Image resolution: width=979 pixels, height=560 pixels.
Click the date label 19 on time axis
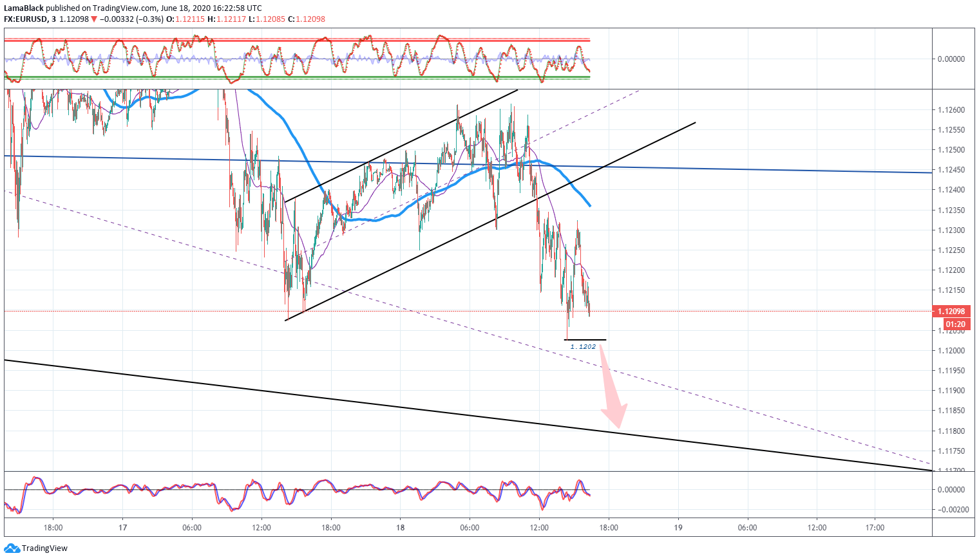point(678,528)
